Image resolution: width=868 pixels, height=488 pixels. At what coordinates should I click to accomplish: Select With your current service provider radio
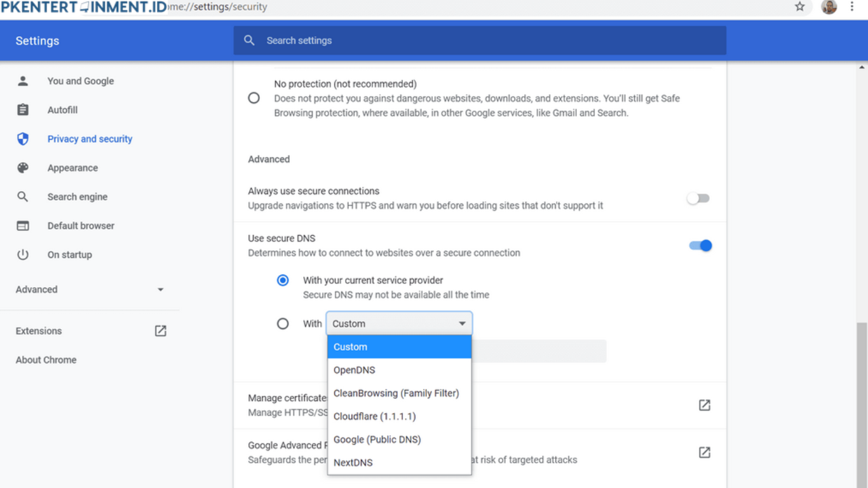click(x=283, y=280)
